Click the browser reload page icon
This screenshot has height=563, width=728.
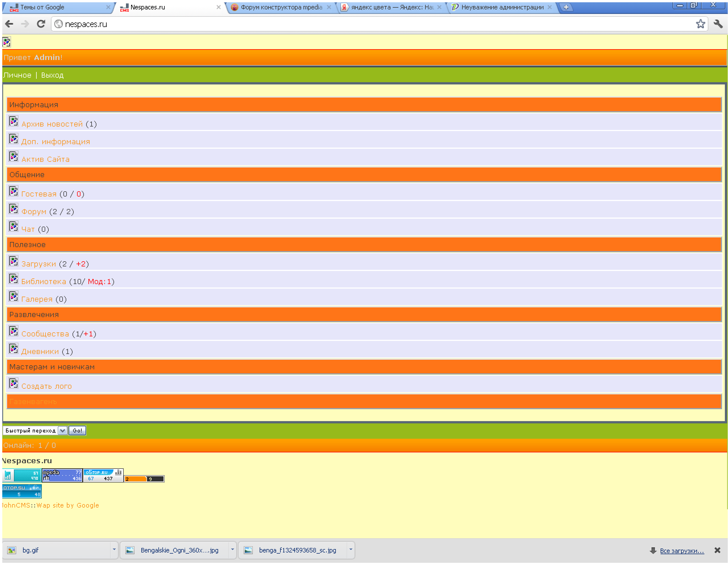pyautogui.click(x=41, y=24)
